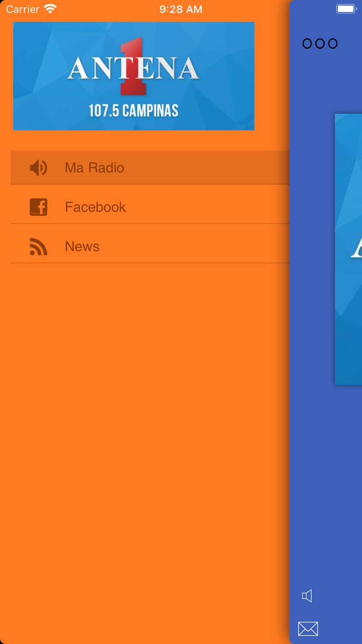
Task: Open the Facebook menu item
Action: tap(150, 207)
